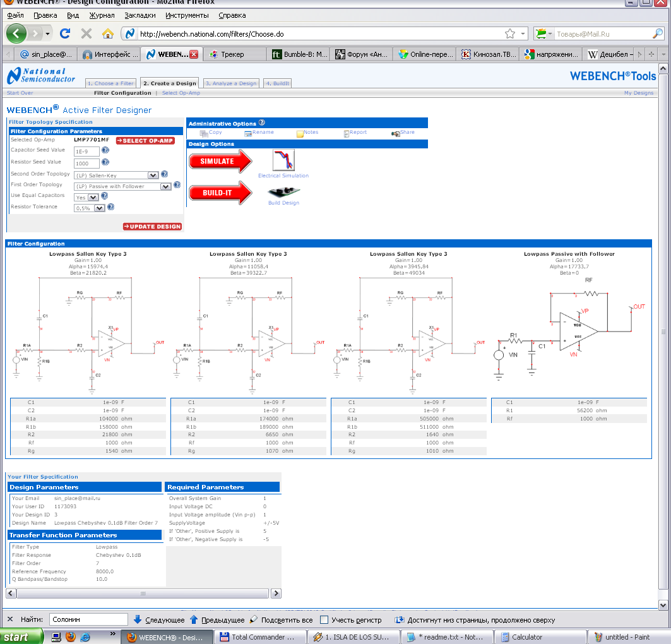Open 3. Analyze a Design step tab

(231, 83)
